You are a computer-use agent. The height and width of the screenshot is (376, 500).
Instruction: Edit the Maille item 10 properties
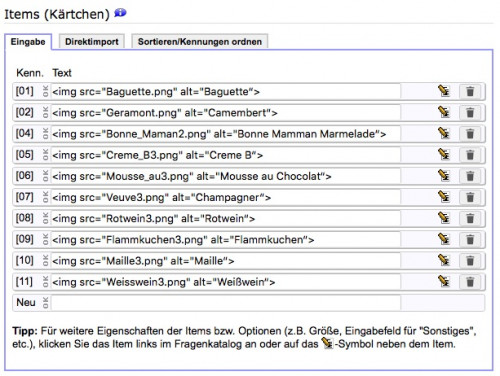pyautogui.click(x=444, y=260)
